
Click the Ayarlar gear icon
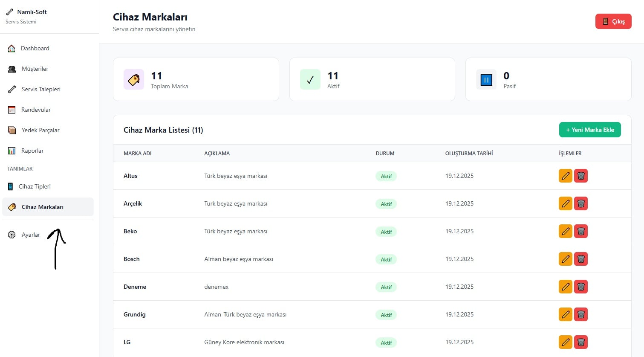[12, 235]
